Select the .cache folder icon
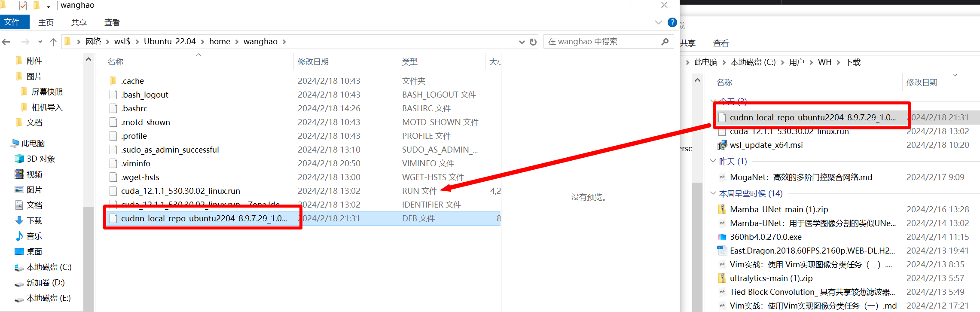The image size is (980, 312). [x=113, y=81]
